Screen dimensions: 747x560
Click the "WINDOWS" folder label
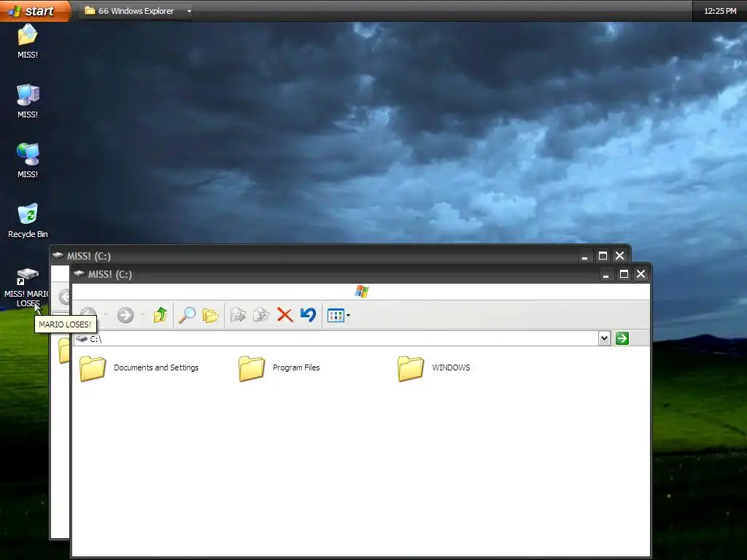click(x=451, y=367)
